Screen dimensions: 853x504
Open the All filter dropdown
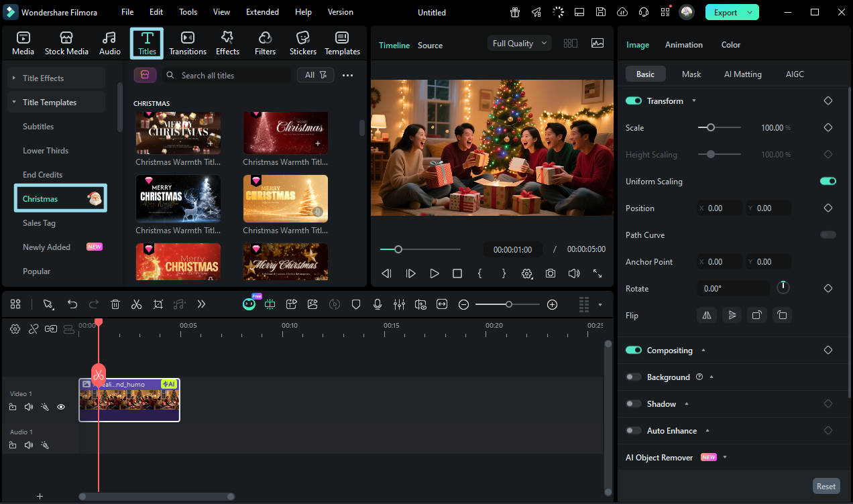click(x=315, y=75)
